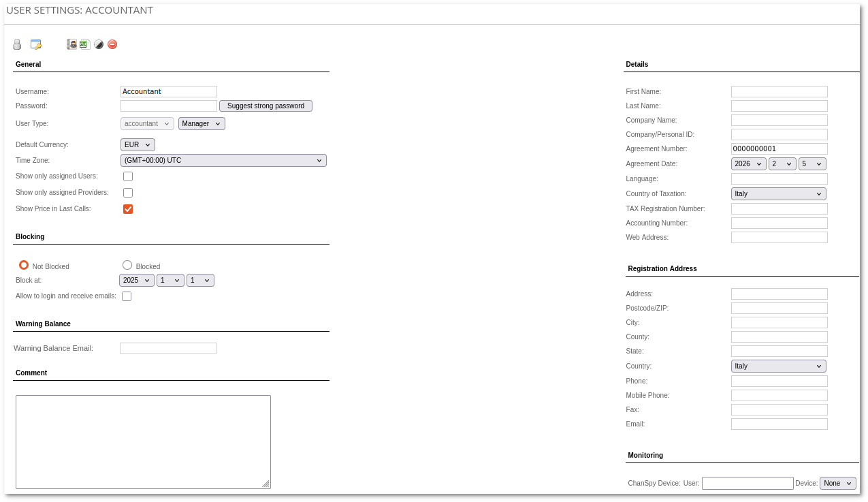Open the ChanSpy Device None dropdown
The image size is (868, 502).
pos(837,483)
